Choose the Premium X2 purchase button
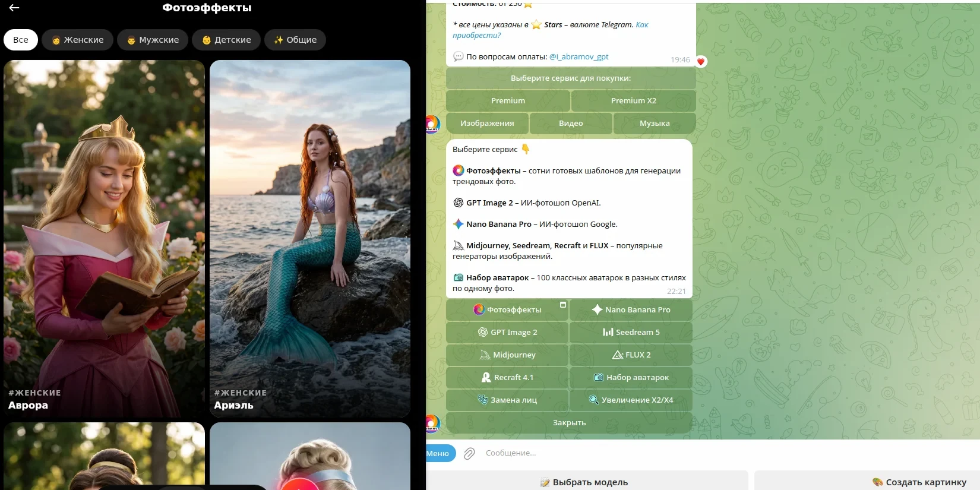This screenshot has height=490, width=980. pyautogui.click(x=634, y=100)
